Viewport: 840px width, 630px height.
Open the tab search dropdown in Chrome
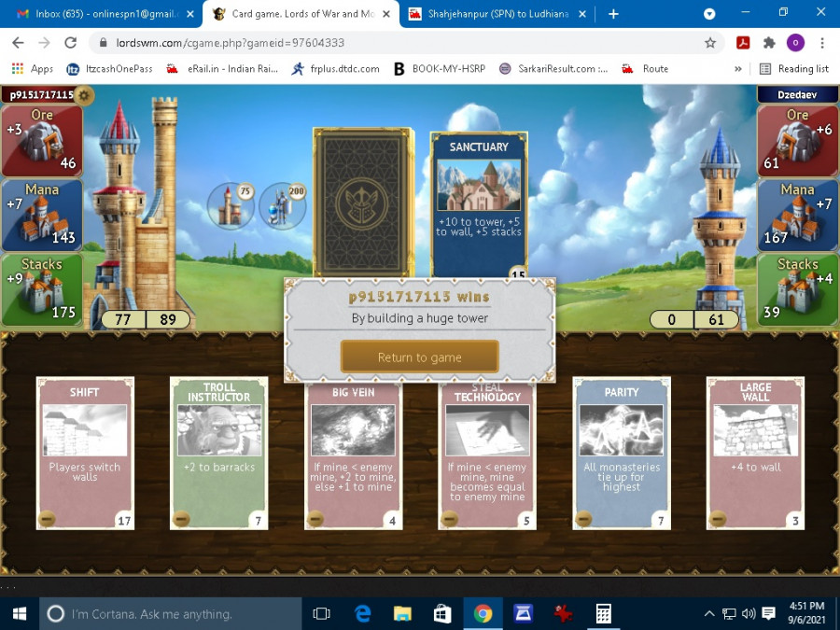(709, 14)
